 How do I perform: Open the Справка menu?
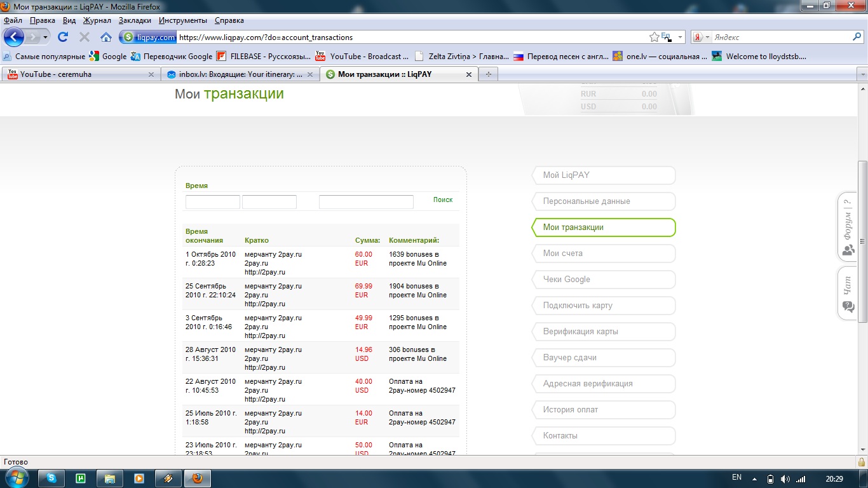click(229, 20)
